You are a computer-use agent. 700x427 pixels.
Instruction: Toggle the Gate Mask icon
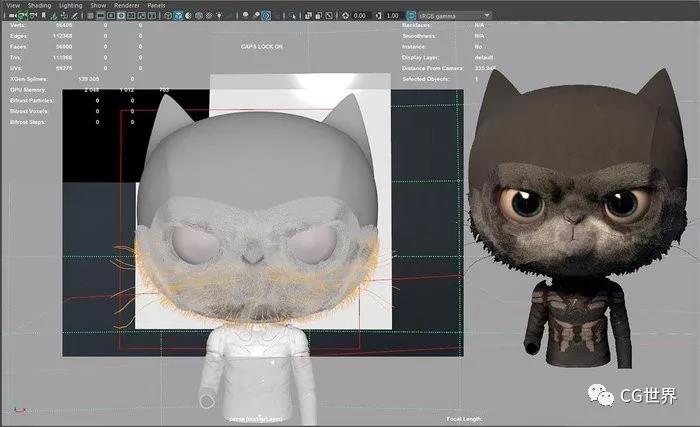[x=121, y=16]
